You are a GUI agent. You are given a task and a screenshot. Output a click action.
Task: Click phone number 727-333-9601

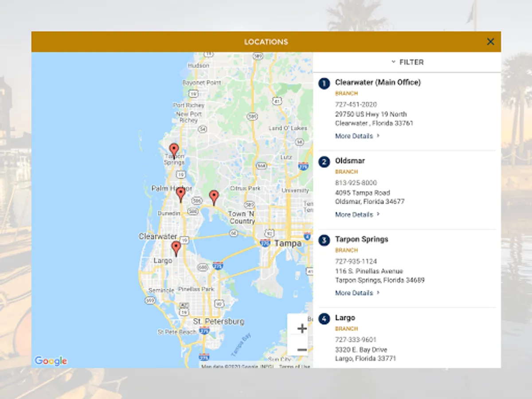tap(356, 340)
